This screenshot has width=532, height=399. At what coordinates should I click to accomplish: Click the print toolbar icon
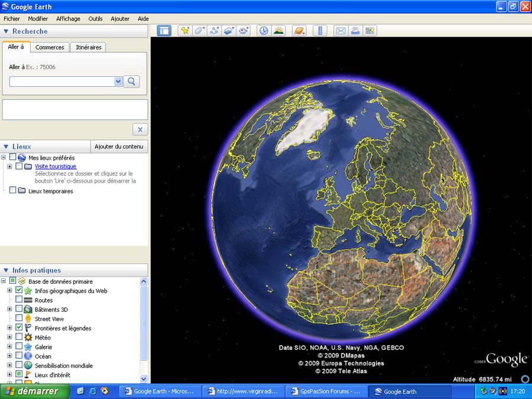(355, 31)
